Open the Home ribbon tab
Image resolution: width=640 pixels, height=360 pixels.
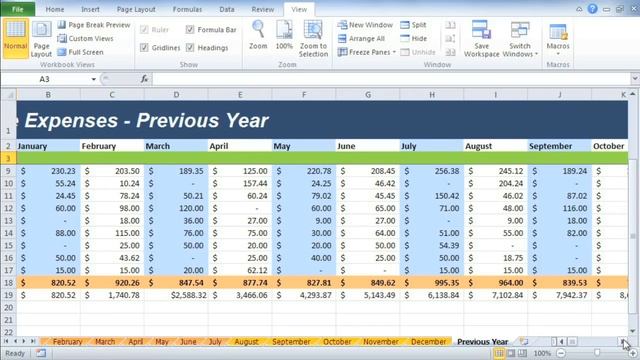point(55,9)
